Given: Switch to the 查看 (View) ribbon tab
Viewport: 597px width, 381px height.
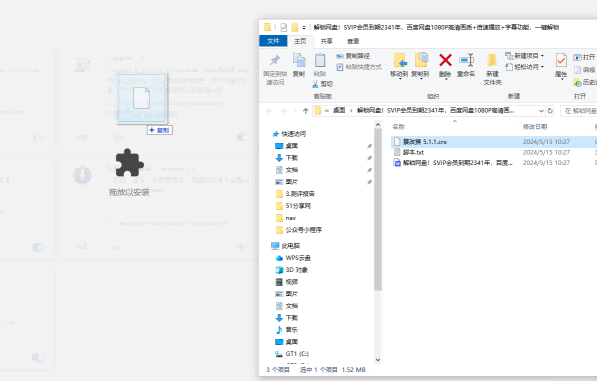Looking at the screenshot, I should click(x=353, y=41).
